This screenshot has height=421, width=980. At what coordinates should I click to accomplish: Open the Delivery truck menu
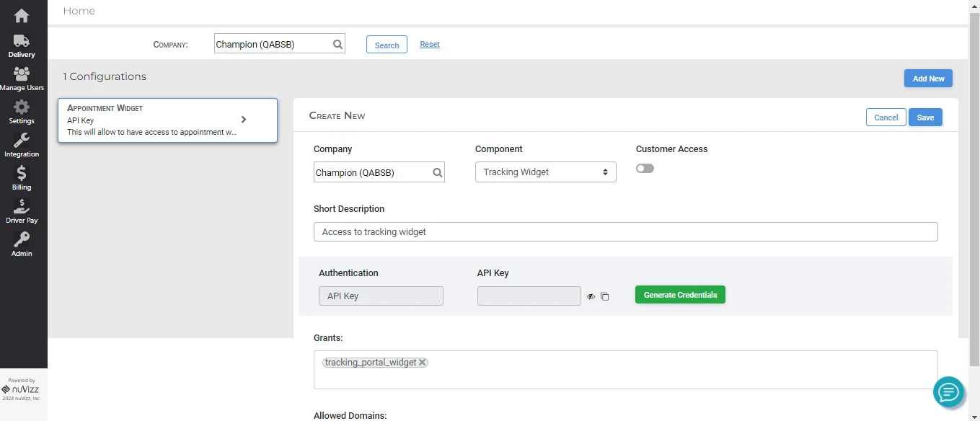coord(22,46)
